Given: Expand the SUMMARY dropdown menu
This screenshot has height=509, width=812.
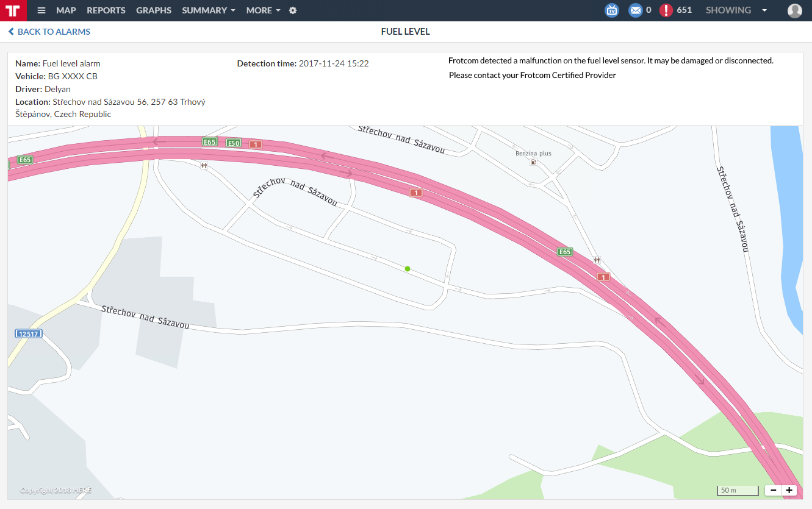Looking at the screenshot, I should point(209,10).
